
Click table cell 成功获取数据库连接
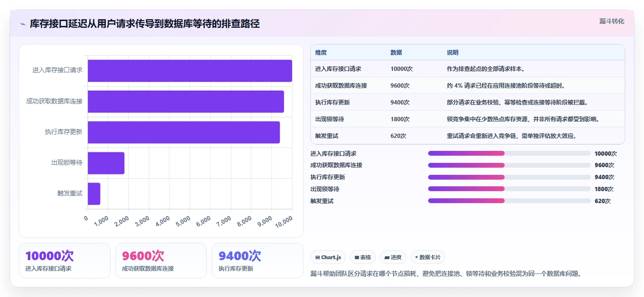coord(341,85)
